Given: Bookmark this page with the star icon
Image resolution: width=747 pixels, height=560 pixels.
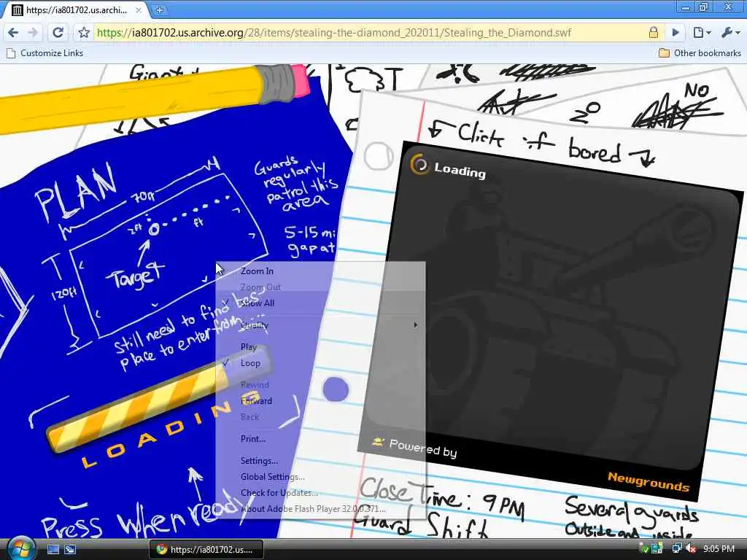Looking at the screenshot, I should (x=84, y=32).
